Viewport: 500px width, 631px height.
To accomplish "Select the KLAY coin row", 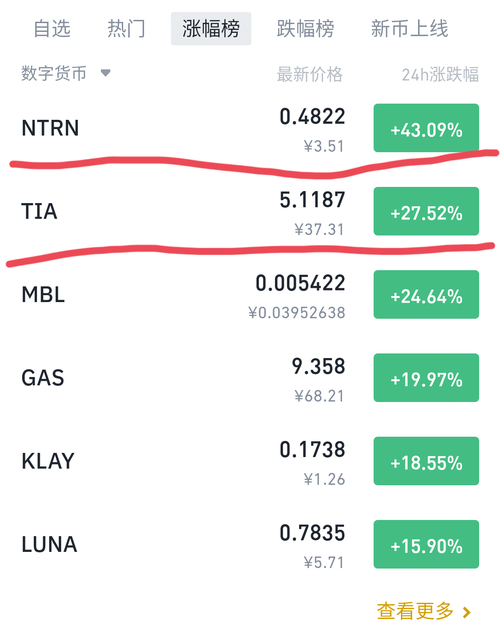I will pyautogui.click(x=250, y=462).
